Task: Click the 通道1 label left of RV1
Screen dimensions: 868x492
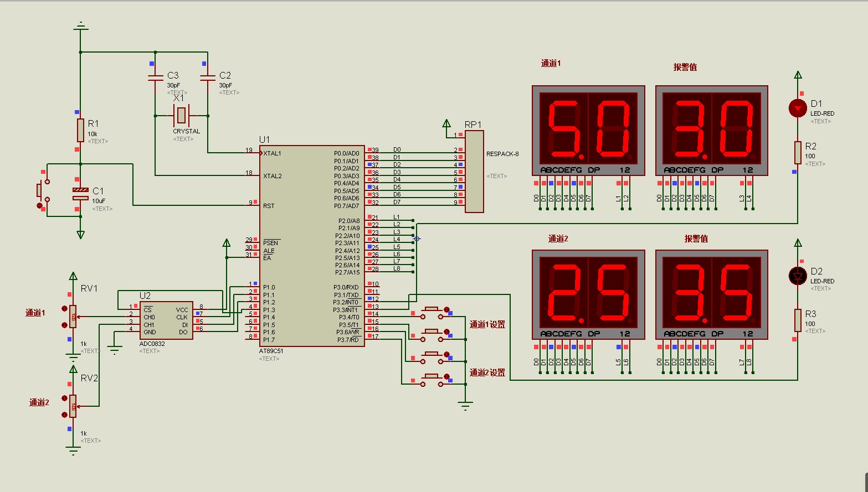Action: click(x=35, y=313)
